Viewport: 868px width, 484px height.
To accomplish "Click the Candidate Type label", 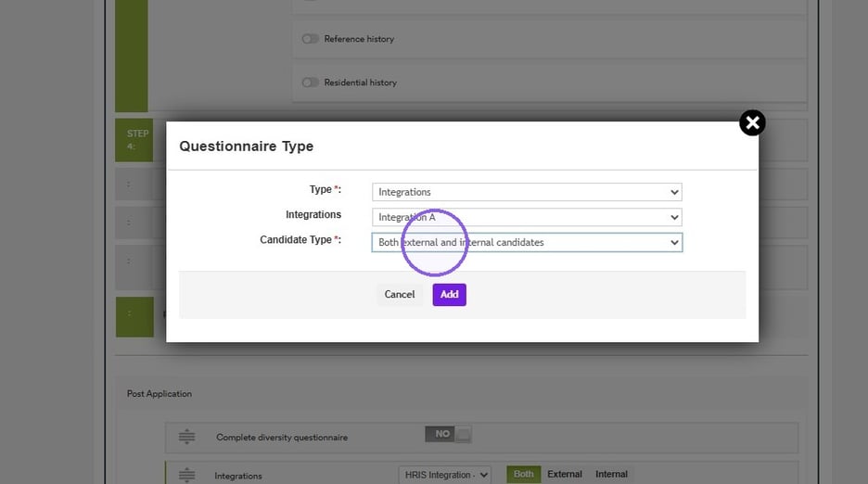I will point(300,240).
